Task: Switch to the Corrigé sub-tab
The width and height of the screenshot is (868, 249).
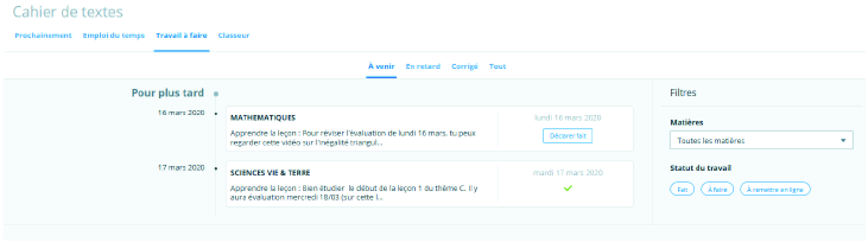Action: click(464, 66)
